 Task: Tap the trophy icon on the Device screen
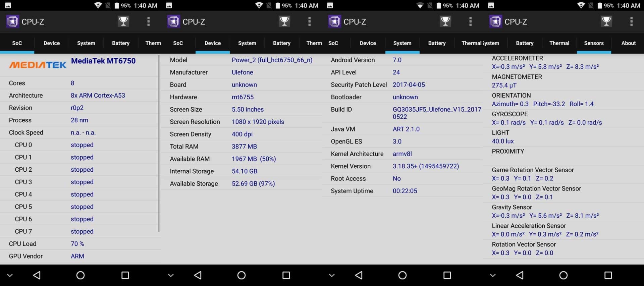284,21
